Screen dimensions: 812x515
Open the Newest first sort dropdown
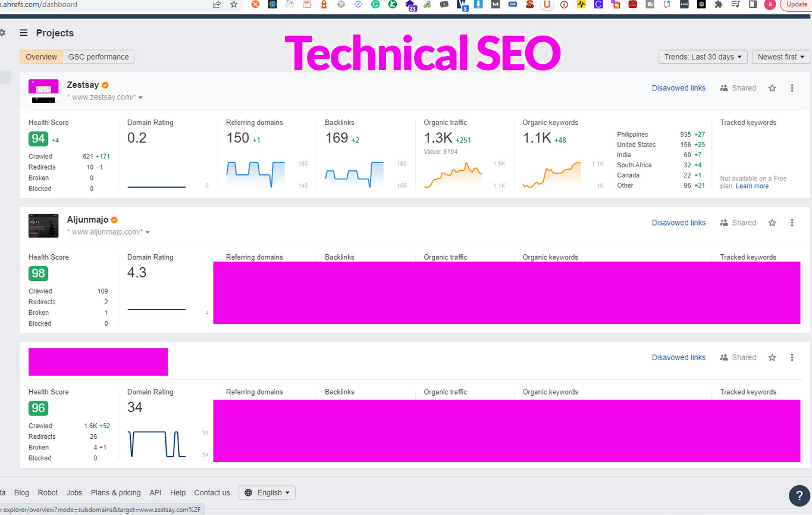[x=781, y=57]
